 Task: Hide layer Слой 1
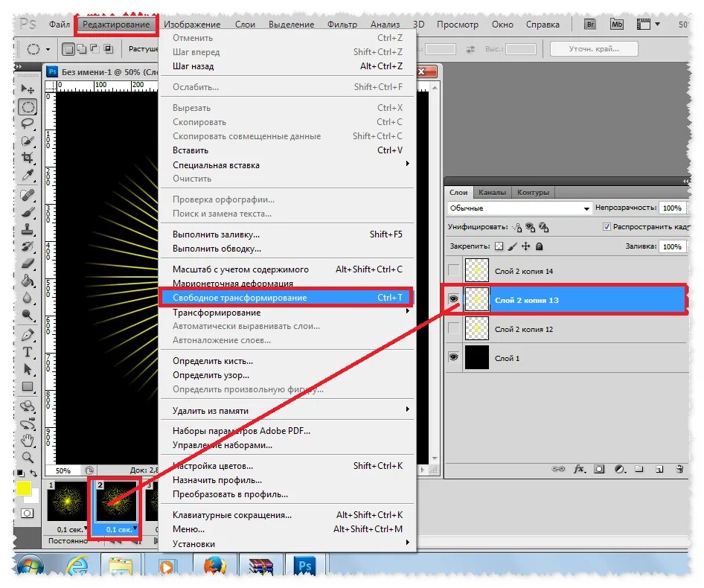(453, 357)
